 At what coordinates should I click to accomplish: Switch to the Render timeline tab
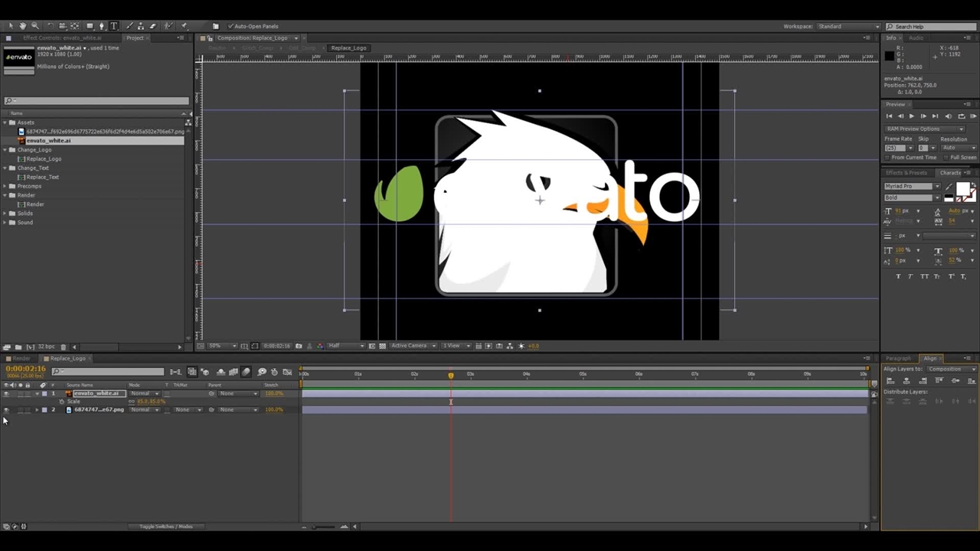click(21, 358)
